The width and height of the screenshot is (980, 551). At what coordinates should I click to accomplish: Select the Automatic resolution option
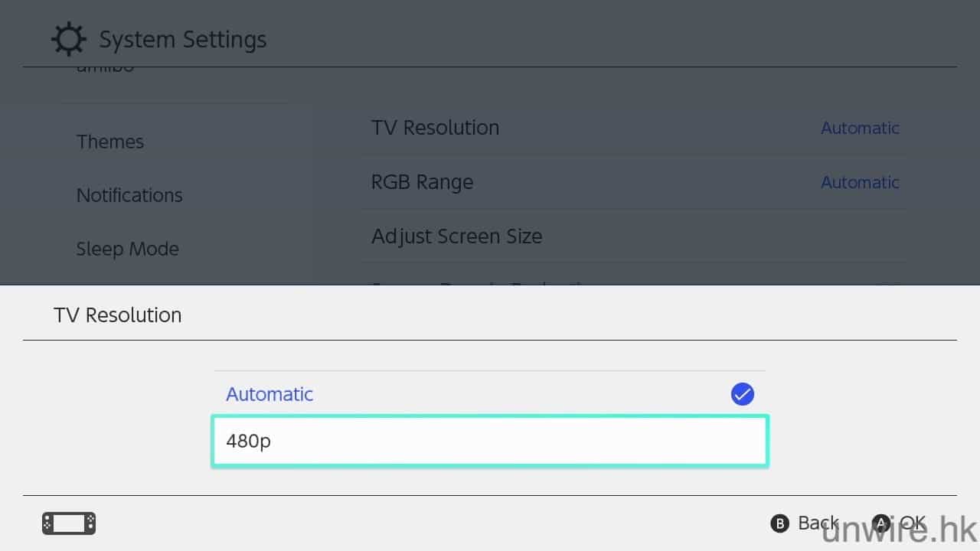click(269, 394)
